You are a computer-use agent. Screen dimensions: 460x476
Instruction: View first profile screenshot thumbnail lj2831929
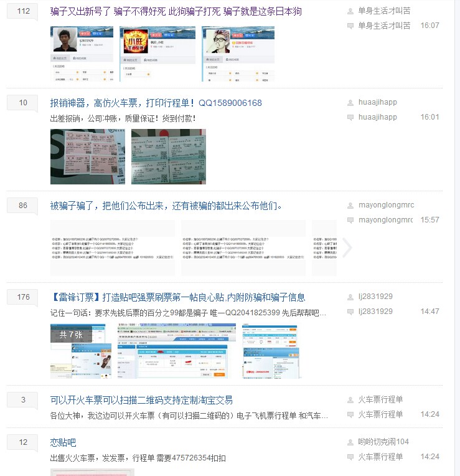pos(82,54)
